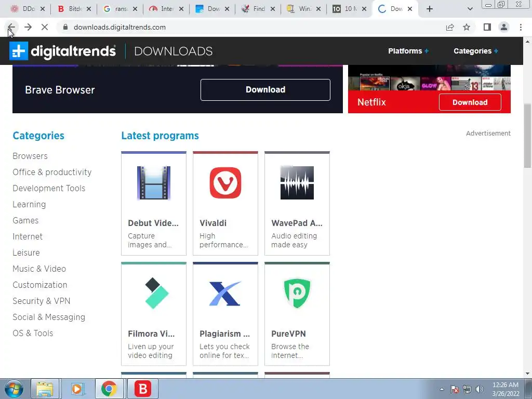Image resolution: width=532 pixels, height=399 pixels.
Task: Click the browser forward arrow
Action: [x=28, y=27]
